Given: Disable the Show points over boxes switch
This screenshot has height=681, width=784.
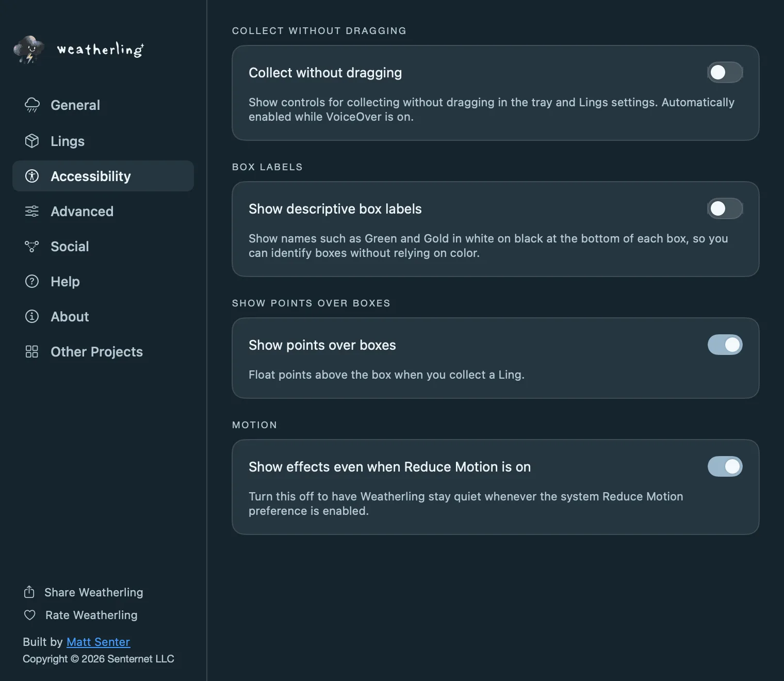Looking at the screenshot, I should click(725, 345).
